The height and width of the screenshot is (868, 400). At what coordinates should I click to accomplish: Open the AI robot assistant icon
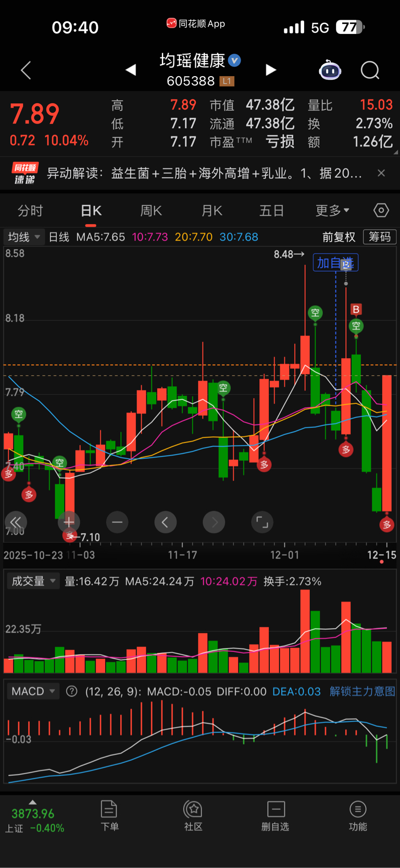pyautogui.click(x=330, y=70)
